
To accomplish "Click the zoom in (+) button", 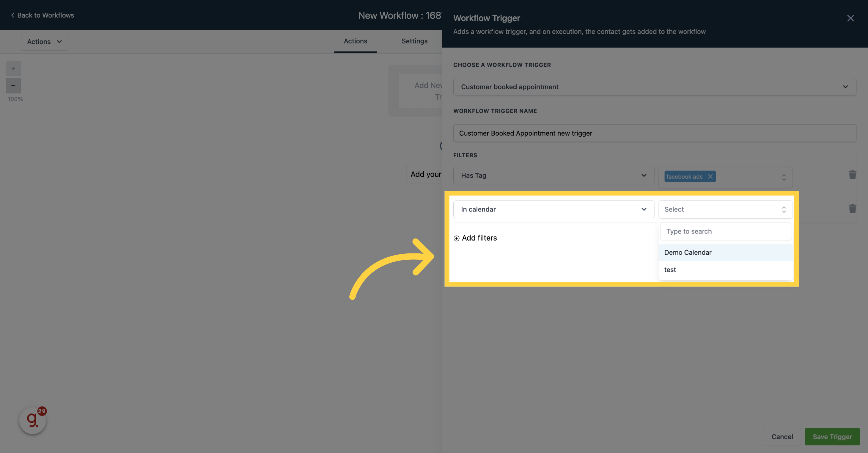I will coord(12,68).
